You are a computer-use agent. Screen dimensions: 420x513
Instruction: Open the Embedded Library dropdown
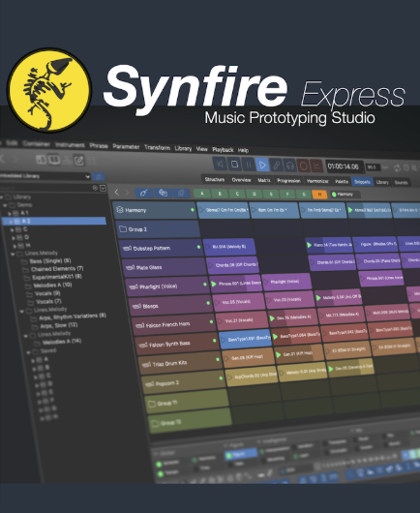click(x=45, y=176)
